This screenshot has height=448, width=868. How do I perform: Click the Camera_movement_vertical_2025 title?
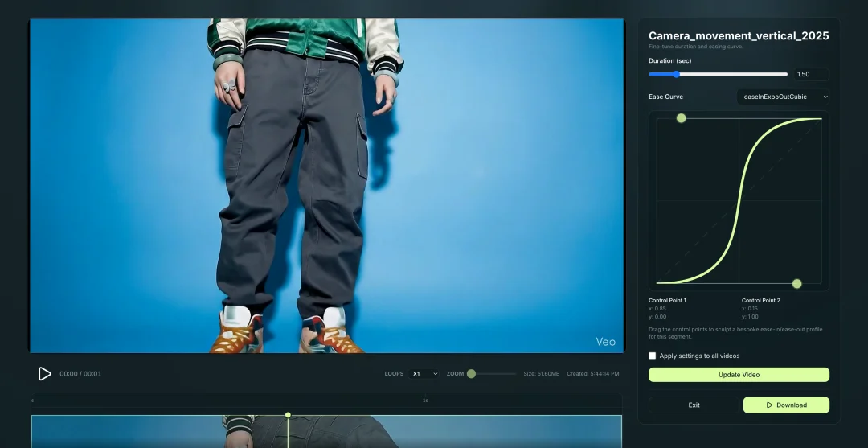pos(739,36)
